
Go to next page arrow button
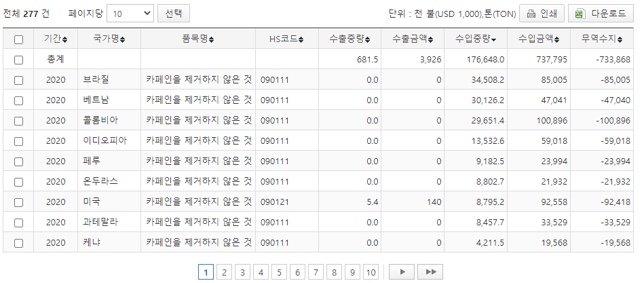click(x=402, y=272)
